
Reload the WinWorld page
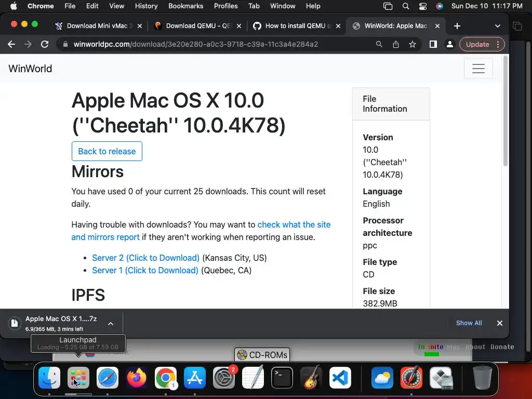pyautogui.click(x=45, y=45)
